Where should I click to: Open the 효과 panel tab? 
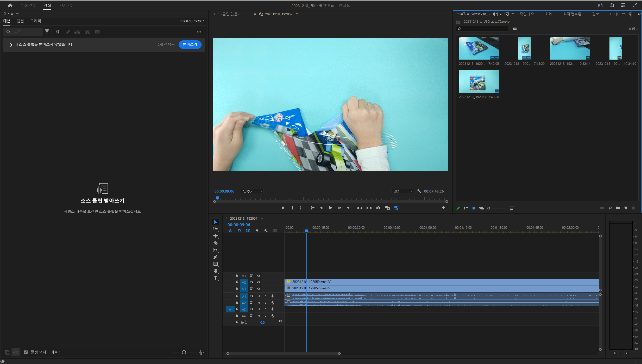[548, 14]
